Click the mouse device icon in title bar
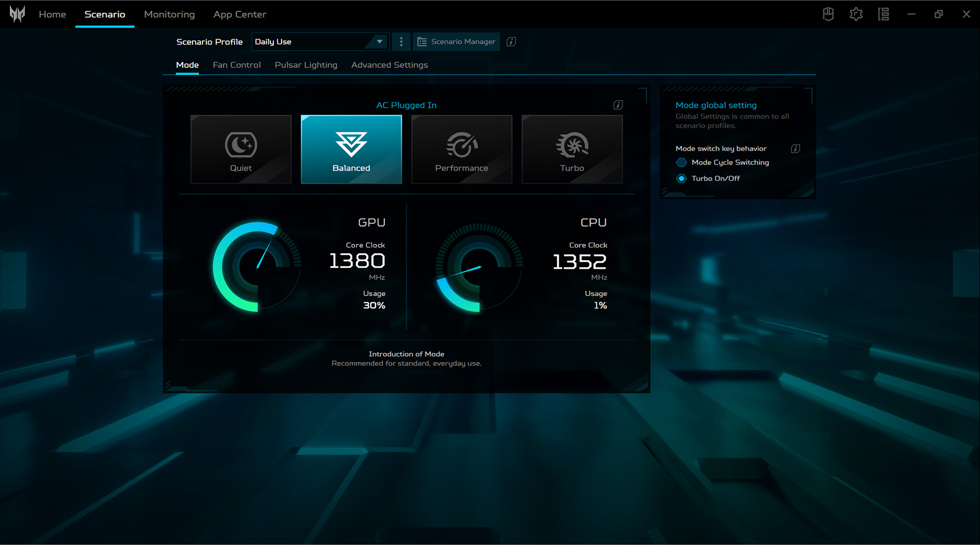This screenshot has width=980, height=545. (x=829, y=14)
